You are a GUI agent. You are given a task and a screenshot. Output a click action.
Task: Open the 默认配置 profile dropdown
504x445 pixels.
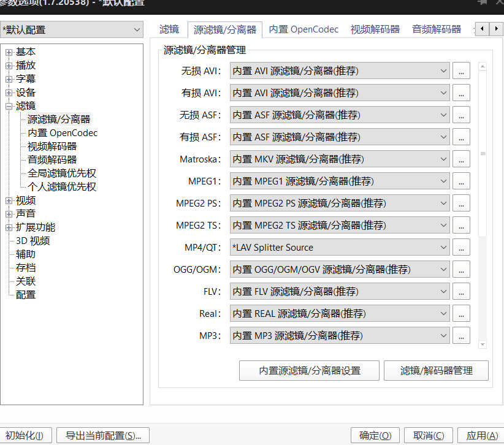(71, 30)
